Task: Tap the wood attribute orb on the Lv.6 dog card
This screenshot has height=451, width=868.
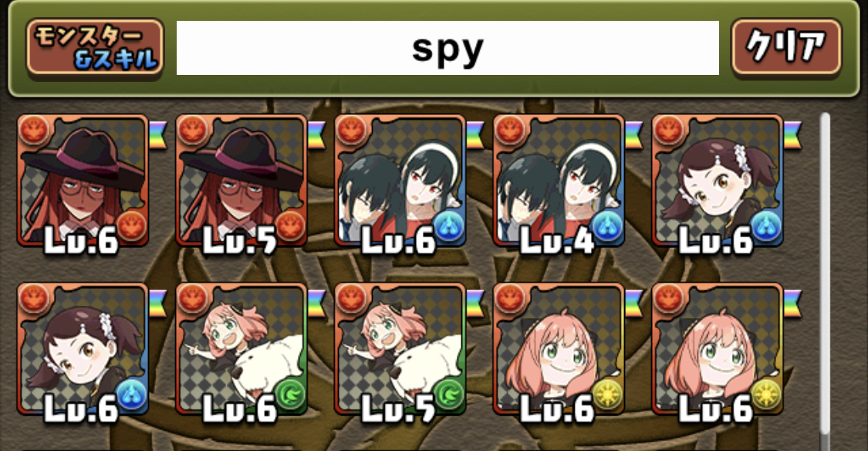Action: tap(290, 395)
